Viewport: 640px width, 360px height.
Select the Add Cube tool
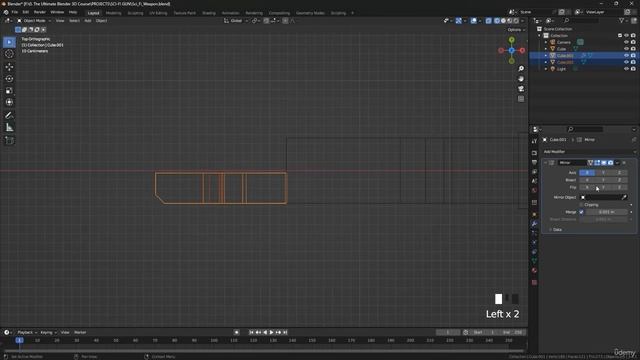pos(9,140)
